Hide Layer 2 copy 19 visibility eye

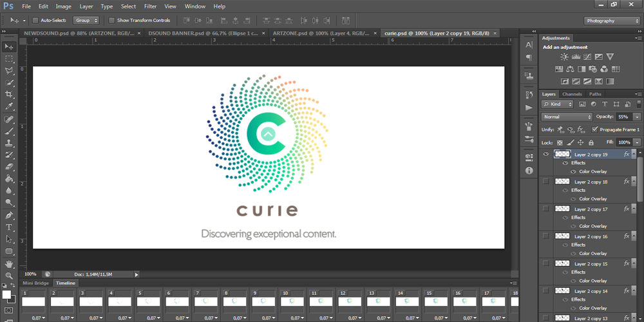point(545,154)
